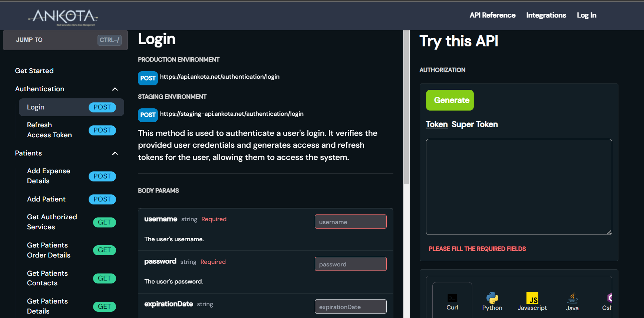
Task: Click the POST badge for production URL
Action: pyautogui.click(x=148, y=78)
